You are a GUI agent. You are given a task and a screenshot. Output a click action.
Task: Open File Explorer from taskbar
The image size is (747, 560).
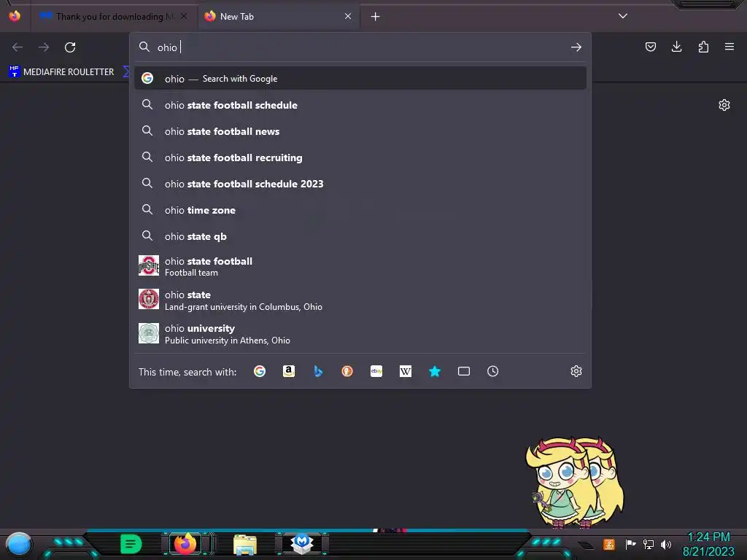point(245,544)
